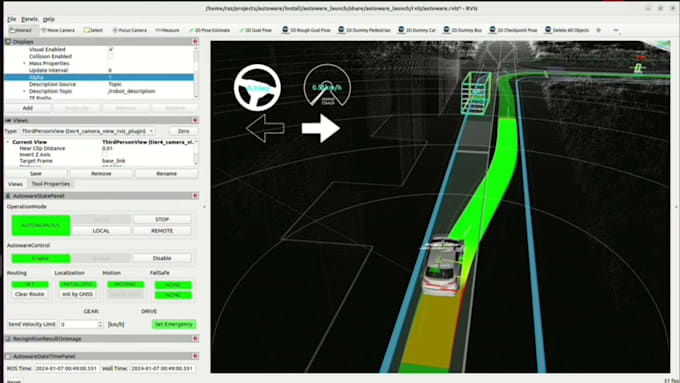Toggle the Collision Enabled checkbox
The width and height of the screenshot is (680, 383).
point(111,56)
